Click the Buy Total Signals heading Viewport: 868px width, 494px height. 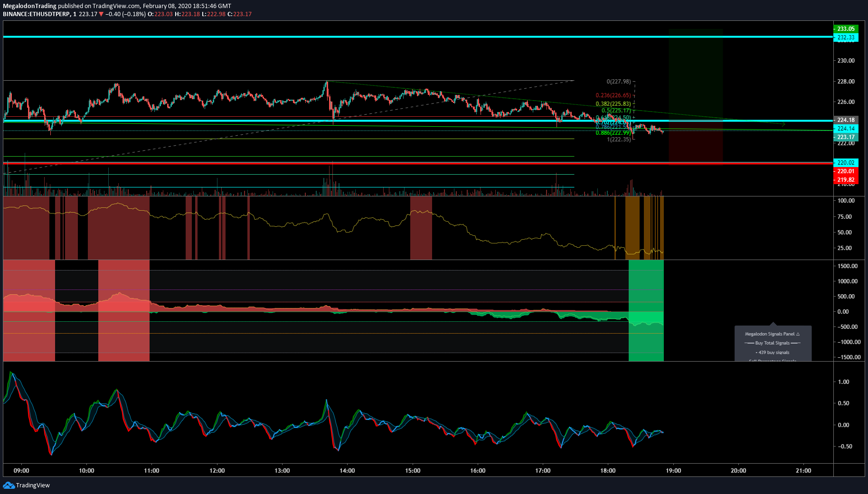point(773,343)
